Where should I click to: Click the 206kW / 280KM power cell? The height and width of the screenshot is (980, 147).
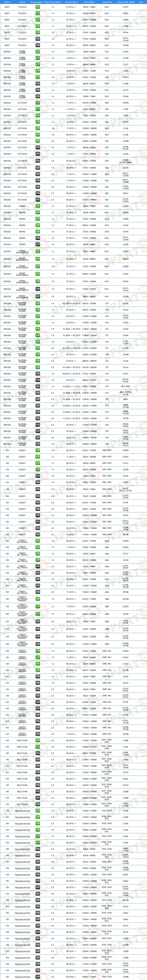(x=89, y=361)
